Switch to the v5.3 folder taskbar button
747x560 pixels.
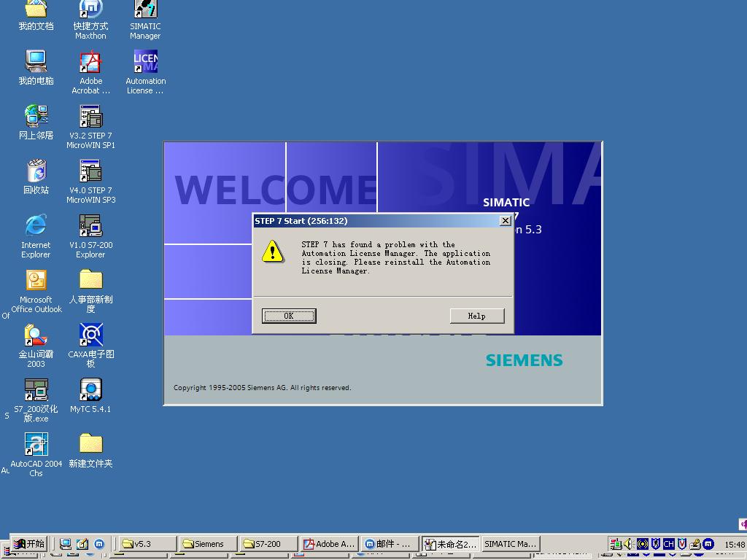pyautogui.click(x=147, y=544)
